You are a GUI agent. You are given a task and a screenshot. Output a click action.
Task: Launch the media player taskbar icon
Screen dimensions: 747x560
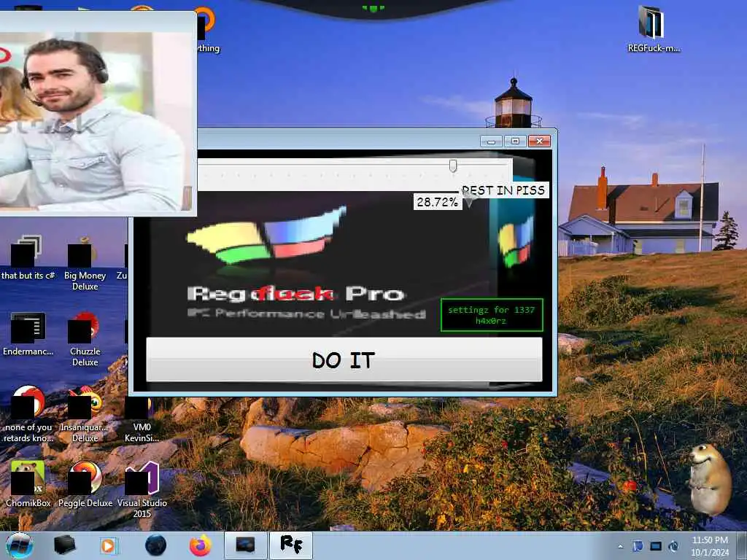click(108, 545)
